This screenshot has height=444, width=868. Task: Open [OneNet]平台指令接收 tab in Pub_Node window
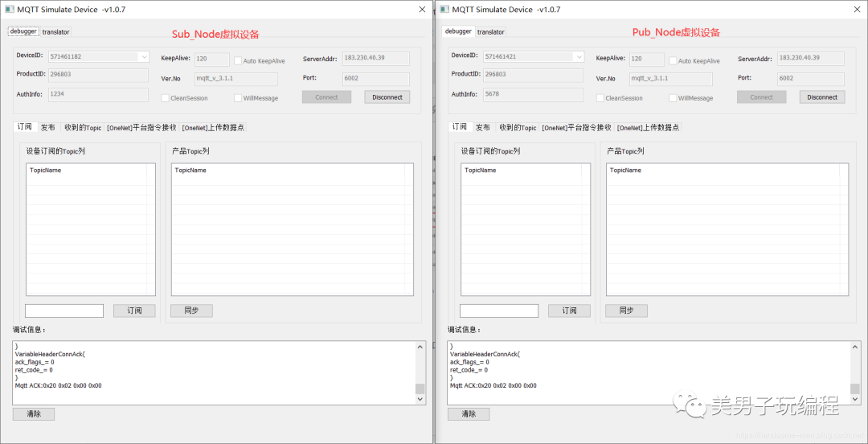577,128
